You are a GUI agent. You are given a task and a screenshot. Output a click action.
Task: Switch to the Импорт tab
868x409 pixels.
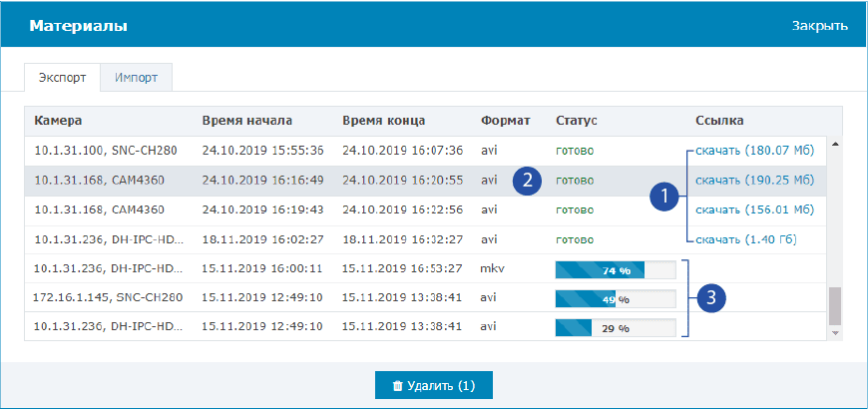[136, 78]
